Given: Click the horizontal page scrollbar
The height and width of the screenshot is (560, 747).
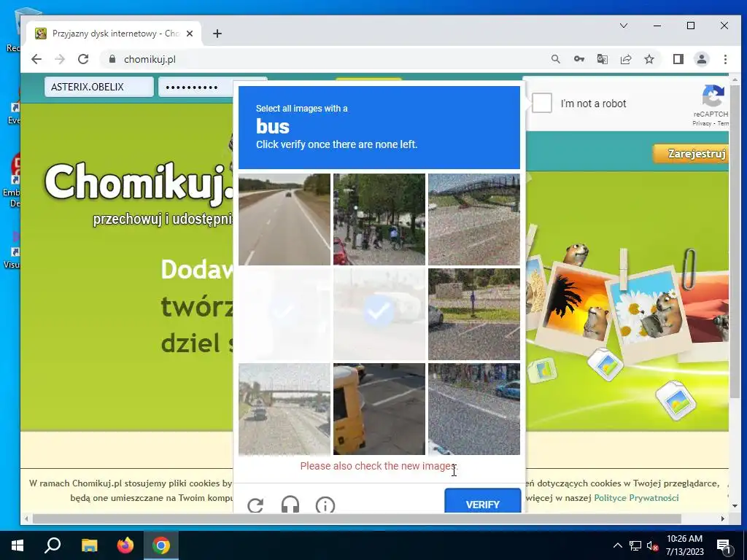Looking at the screenshot, I should click(356, 518).
